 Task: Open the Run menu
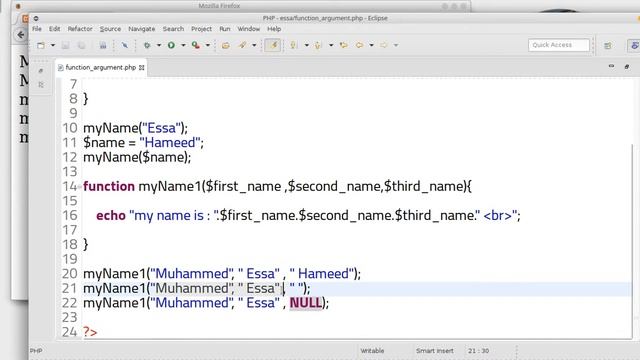click(224, 29)
